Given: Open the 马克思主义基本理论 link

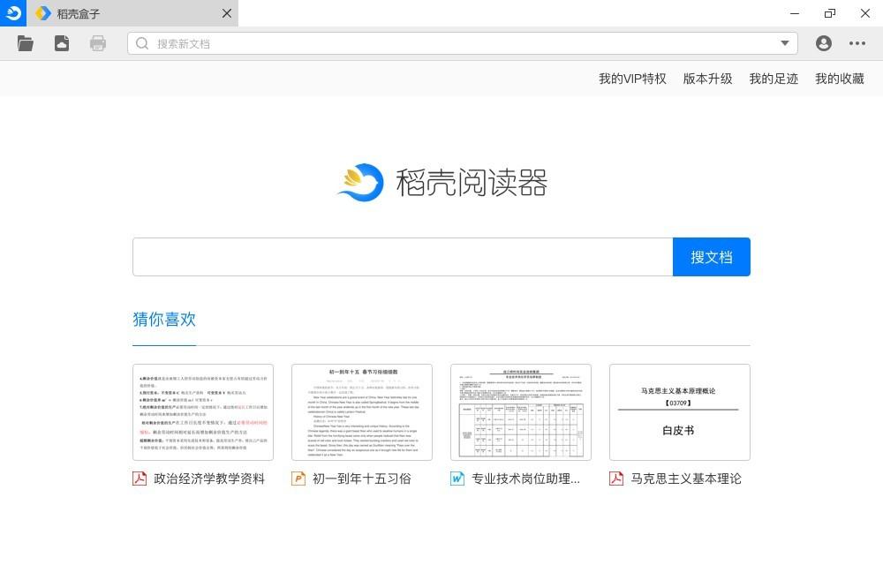Looking at the screenshot, I should [686, 479].
